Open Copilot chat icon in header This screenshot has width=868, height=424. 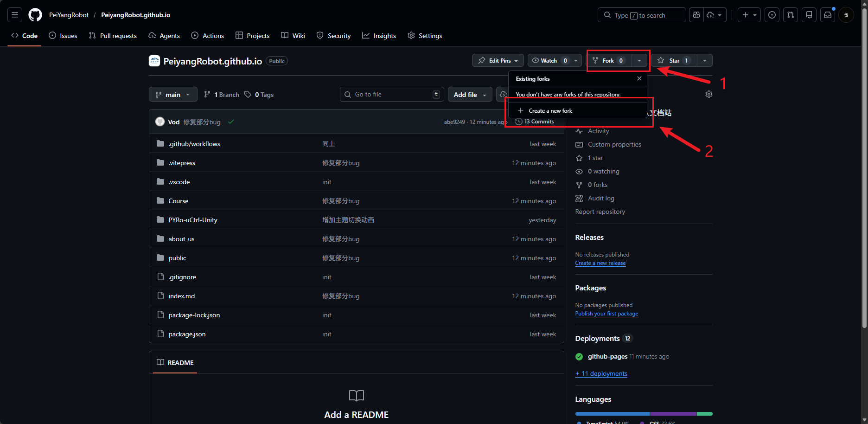[696, 15]
